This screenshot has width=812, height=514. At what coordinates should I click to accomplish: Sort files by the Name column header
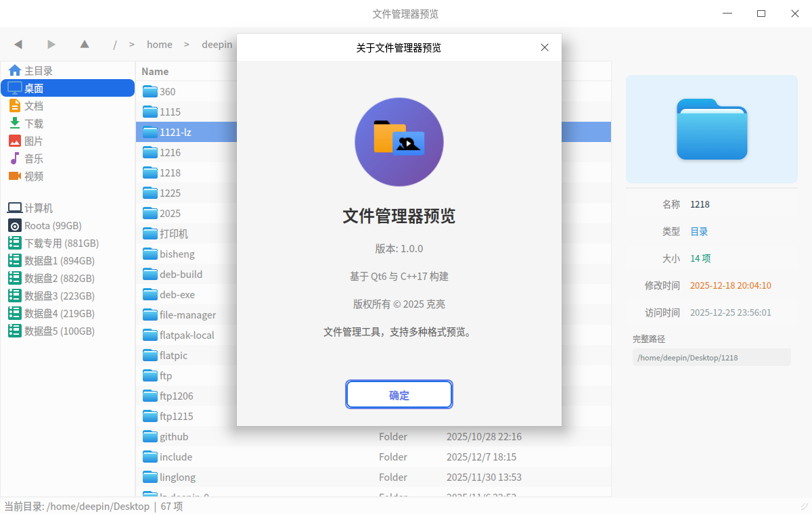[155, 71]
